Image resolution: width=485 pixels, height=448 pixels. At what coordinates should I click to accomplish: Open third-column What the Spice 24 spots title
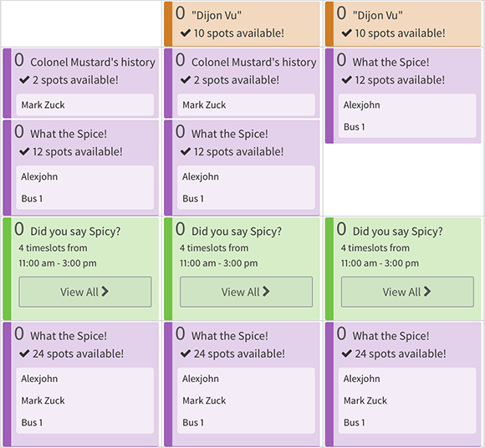click(391, 336)
